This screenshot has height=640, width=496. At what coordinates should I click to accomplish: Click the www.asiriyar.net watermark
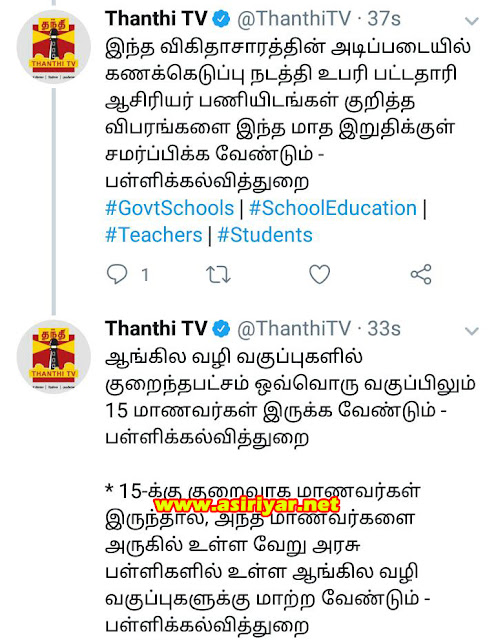[247, 505]
